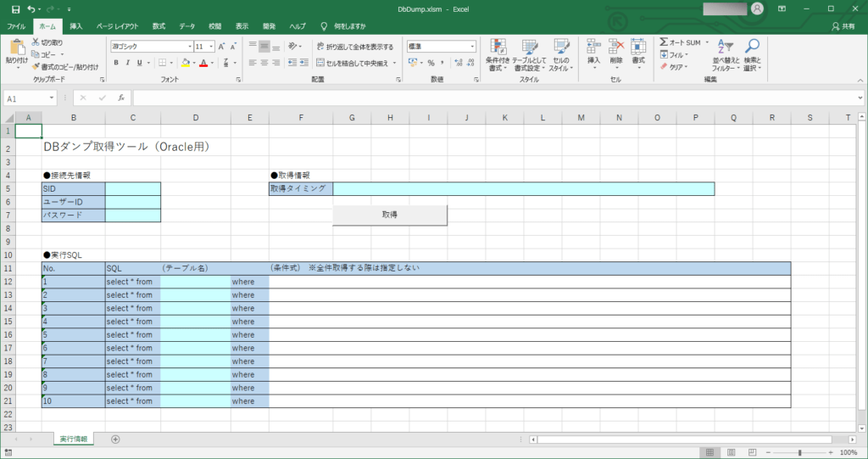Switch to 挿入 ribbon tab

click(x=75, y=26)
